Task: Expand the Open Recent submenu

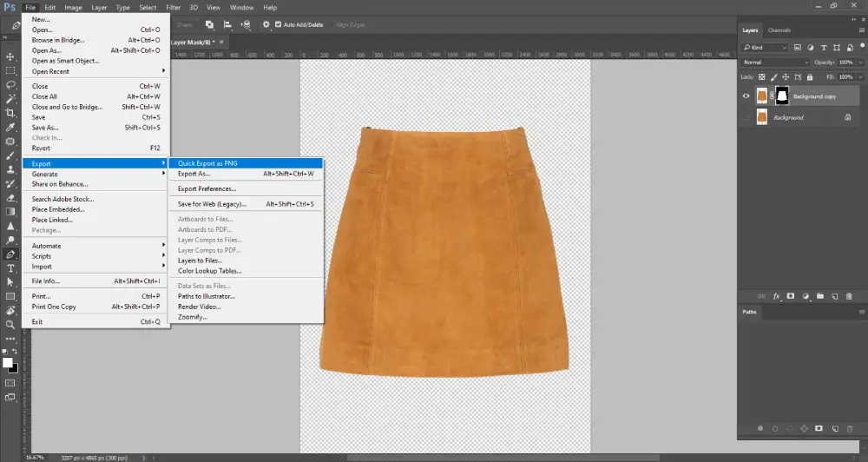Action: 96,71
